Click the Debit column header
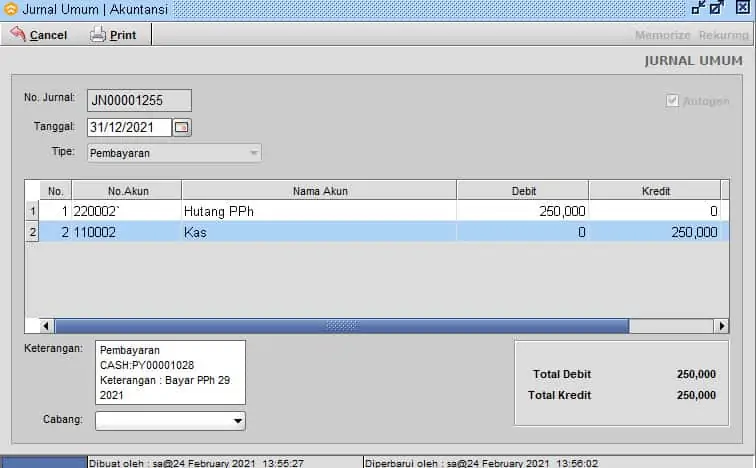 523,191
